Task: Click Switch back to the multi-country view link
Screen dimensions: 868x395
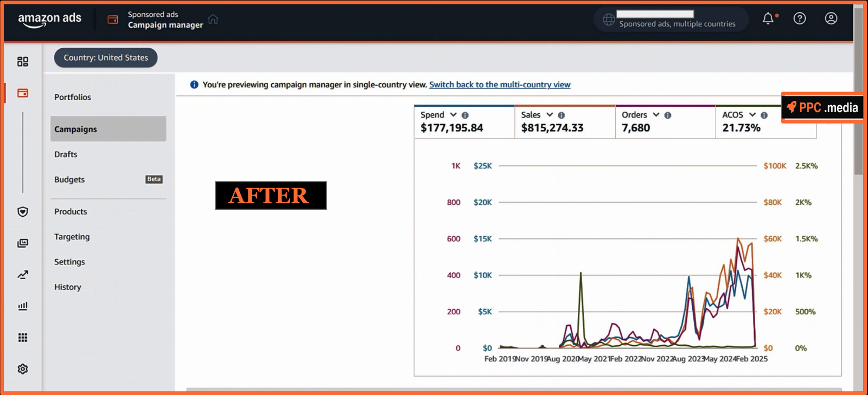Action: (500, 85)
